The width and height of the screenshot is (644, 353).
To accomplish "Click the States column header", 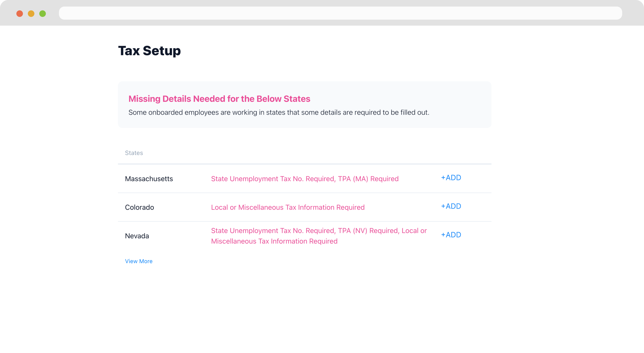I will coord(134,153).
